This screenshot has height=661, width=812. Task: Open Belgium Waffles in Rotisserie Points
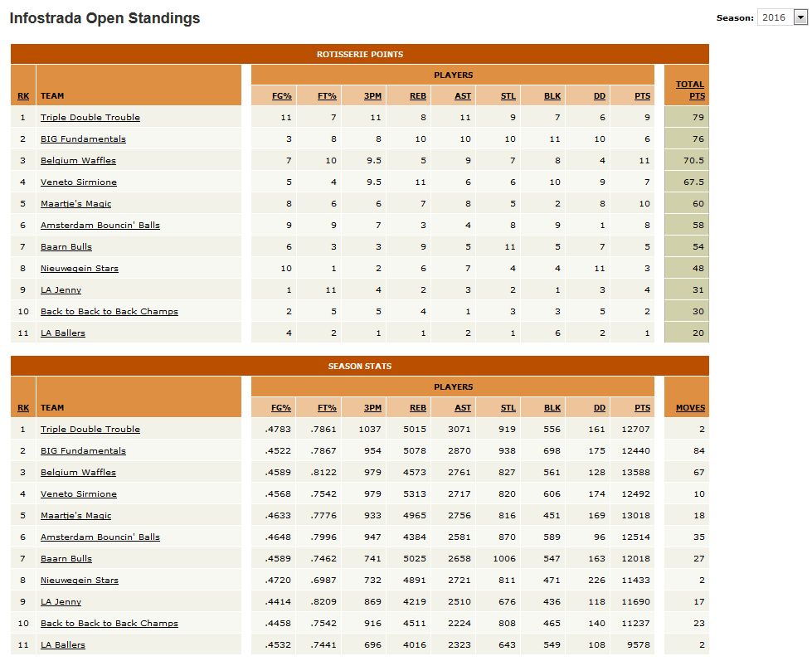[x=78, y=160]
